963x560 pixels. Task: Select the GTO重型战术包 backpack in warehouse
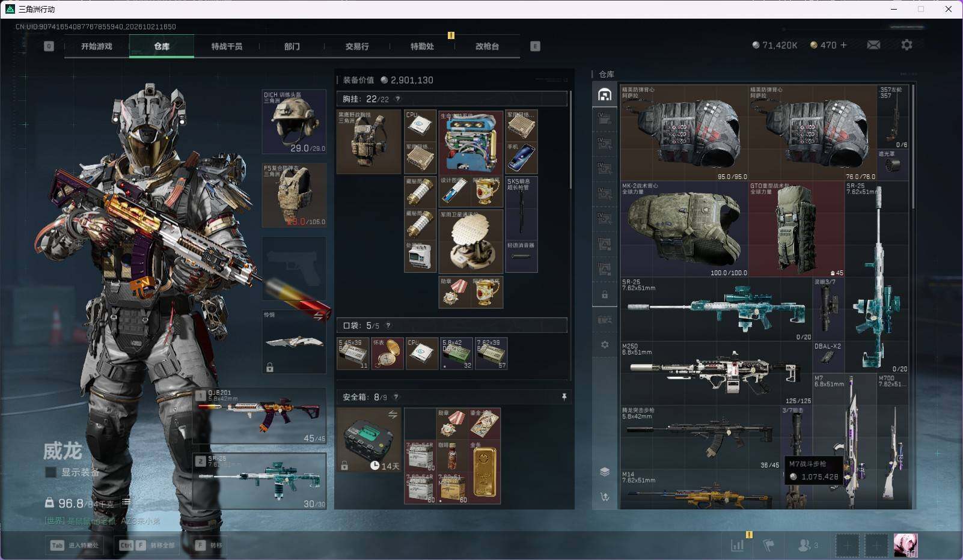coord(796,230)
